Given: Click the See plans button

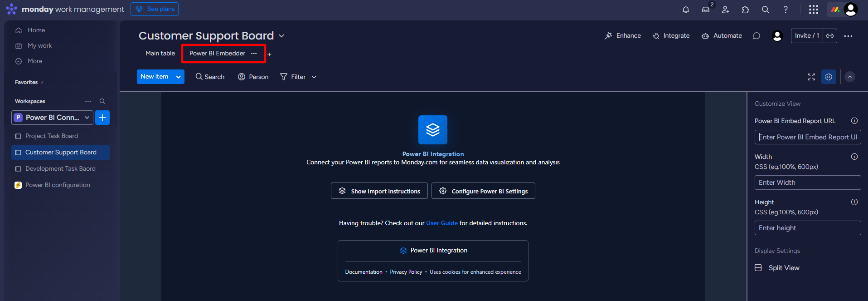Looking at the screenshot, I should click(155, 9).
